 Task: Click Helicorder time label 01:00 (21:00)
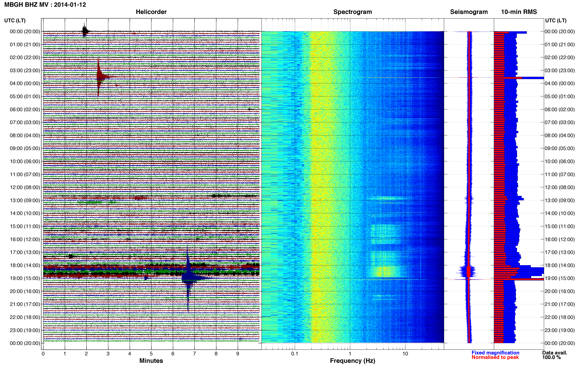pyautogui.click(x=25, y=45)
